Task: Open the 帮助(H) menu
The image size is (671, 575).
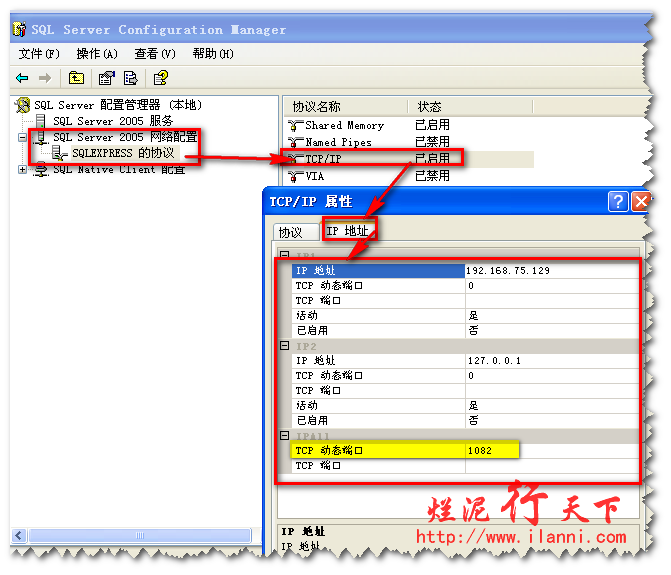Action: point(213,54)
